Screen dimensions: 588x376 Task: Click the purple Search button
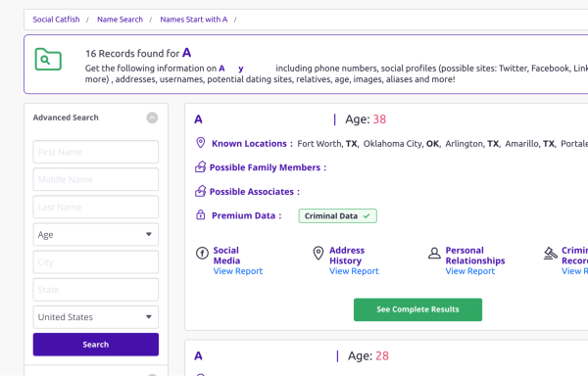pos(96,344)
